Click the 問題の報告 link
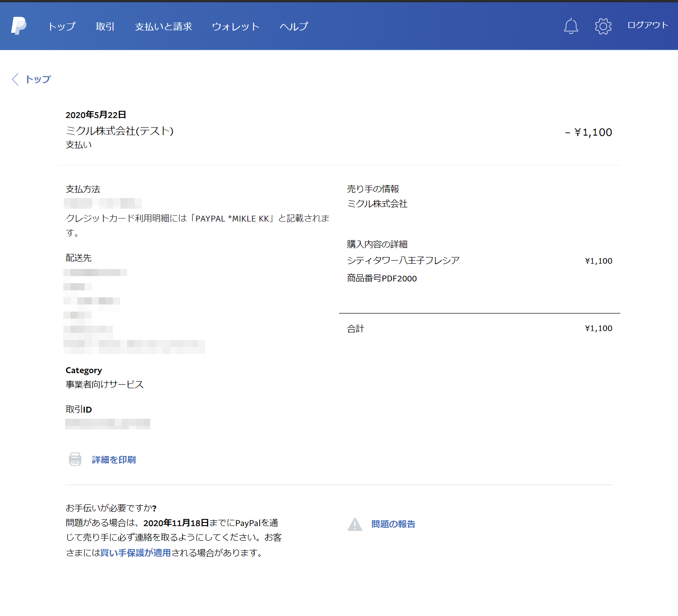 click(393, 524)
